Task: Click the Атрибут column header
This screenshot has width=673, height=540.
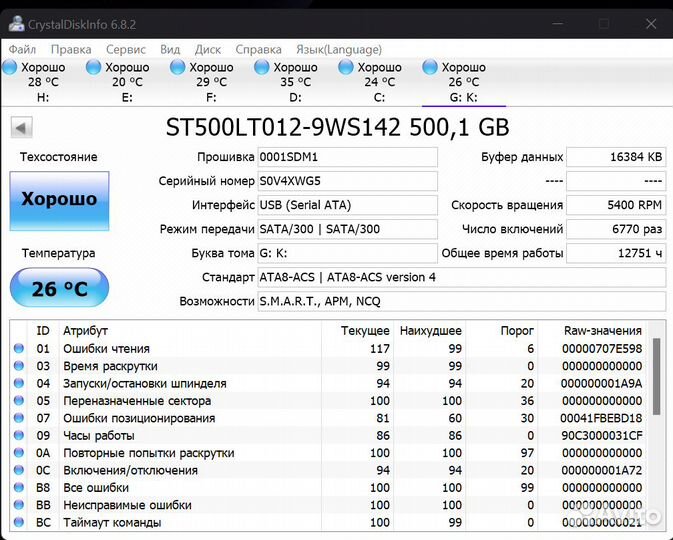Action: (85, 331)
